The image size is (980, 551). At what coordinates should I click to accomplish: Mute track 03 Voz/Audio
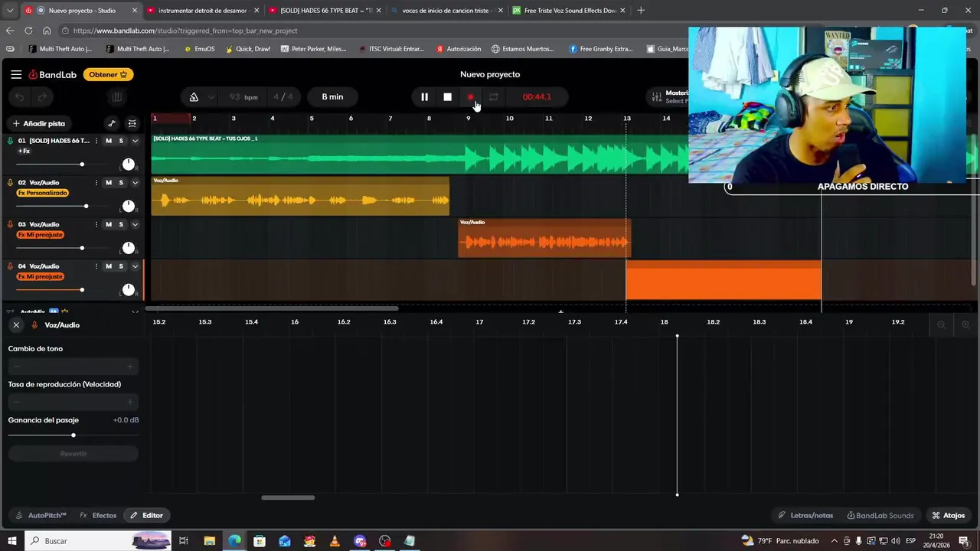[x=109, y=224]
